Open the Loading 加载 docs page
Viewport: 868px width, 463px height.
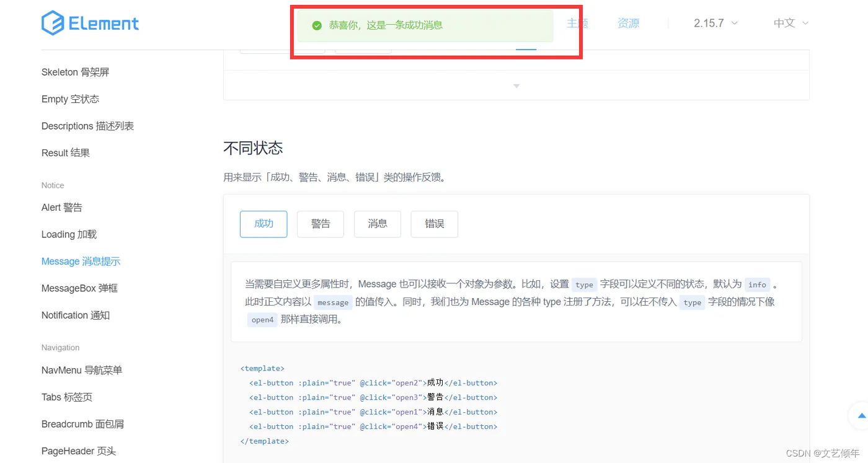tap(69, 234)
